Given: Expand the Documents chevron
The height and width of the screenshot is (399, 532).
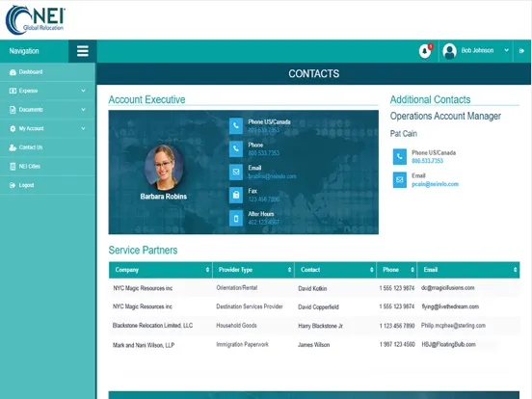Looking at the screenshot, I should 83,110.
